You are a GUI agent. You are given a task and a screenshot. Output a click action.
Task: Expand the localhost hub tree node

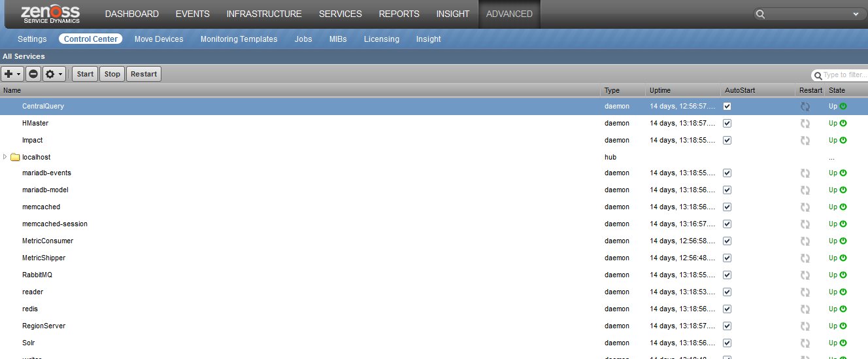tap(6, 157)
